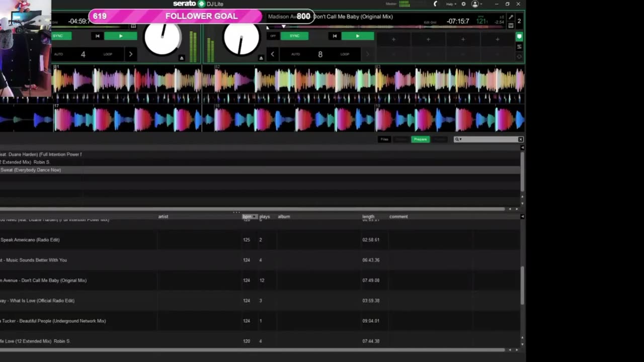Viewport: 644px width, 362px height.
Task: Open the Help dropdown menu
Action: point(451,4)
